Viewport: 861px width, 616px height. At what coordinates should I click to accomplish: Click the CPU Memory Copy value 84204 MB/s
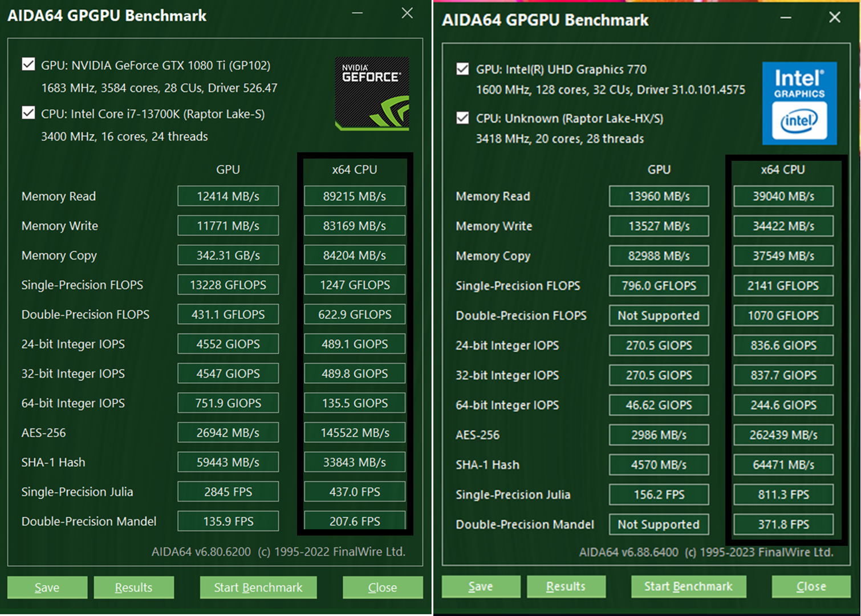tap(355, 256)
